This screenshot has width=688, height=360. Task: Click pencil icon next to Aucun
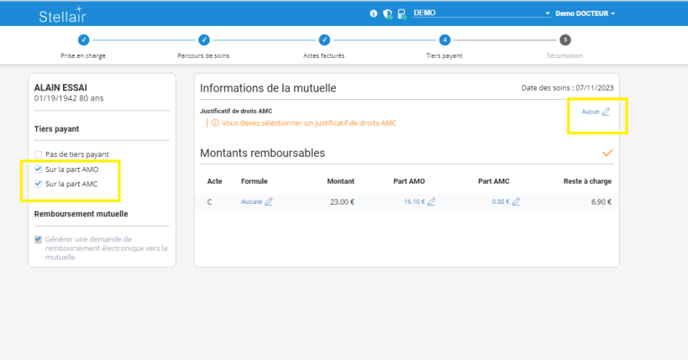pos(606,112)
